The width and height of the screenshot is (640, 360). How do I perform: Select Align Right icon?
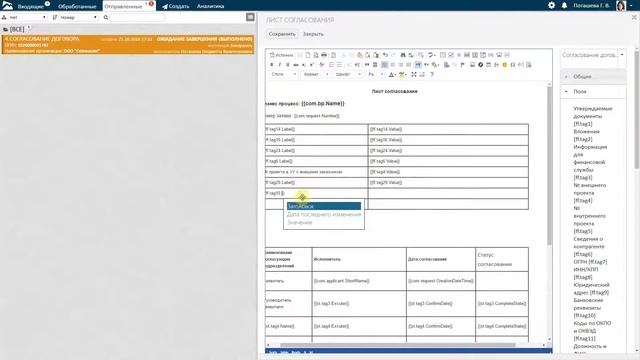(400, 64)
